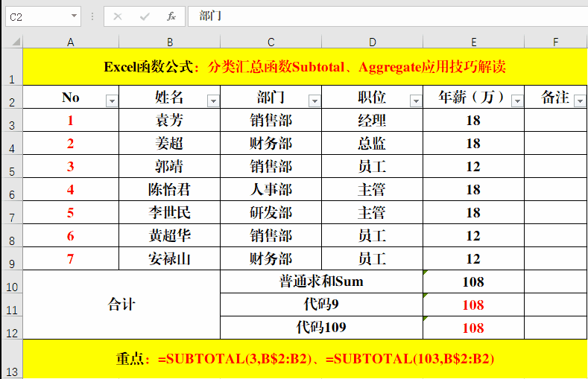Click the 代码109 label cell
Viewport: 588px width, 379px height.
[x=321, y=328]
